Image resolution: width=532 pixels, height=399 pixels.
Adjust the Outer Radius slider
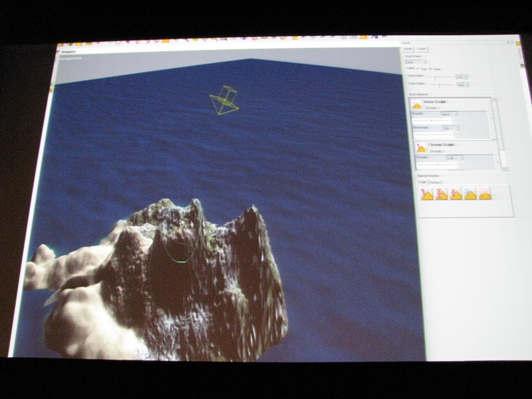tap(442, 85)
